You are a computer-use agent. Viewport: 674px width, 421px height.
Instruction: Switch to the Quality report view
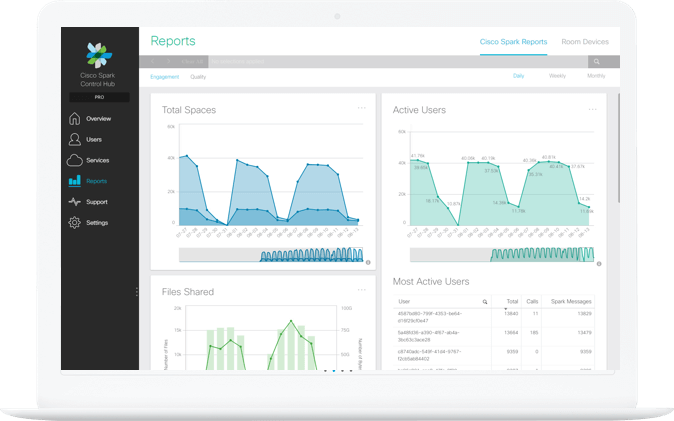198,77
